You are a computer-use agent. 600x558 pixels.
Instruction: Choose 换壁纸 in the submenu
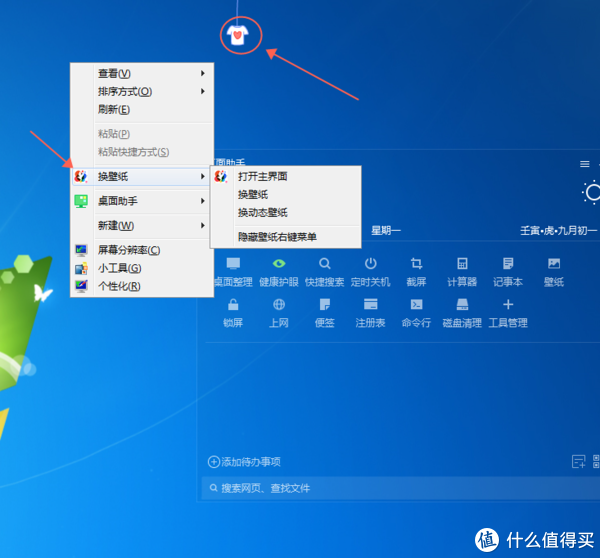(285, 194)
